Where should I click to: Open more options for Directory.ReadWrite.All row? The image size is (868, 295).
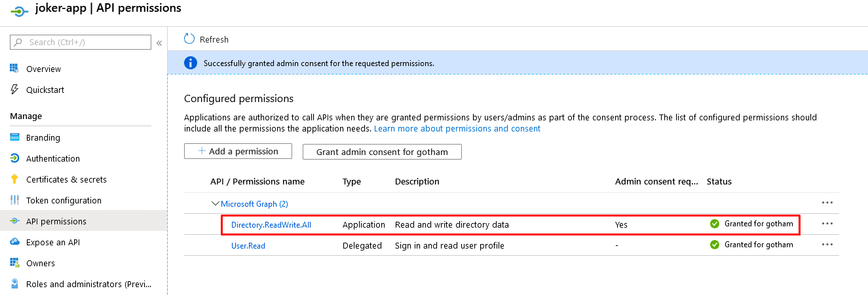tap(827, 224)
